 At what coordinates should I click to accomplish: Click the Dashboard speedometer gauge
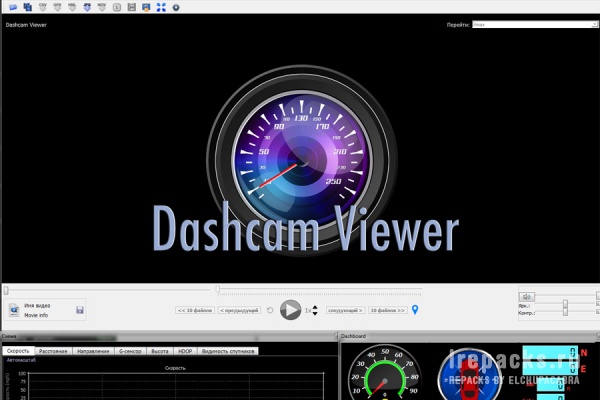pyautogui.click(x=385, y=373)
